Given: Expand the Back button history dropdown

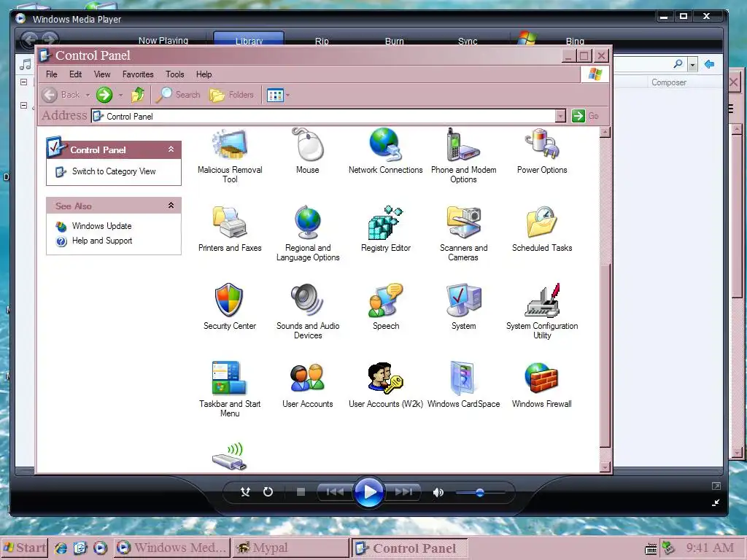Looking at the screenshot, I should 88,95.
